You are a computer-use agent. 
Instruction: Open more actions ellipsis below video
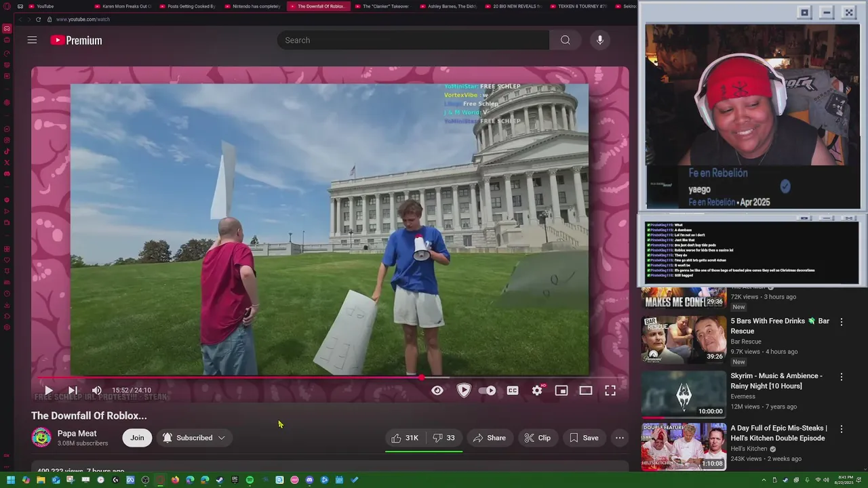tap(620, 438)
